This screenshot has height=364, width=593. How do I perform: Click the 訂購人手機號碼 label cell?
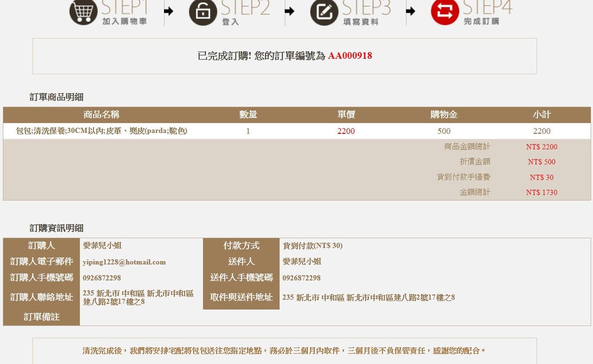[x=42, y=278]
